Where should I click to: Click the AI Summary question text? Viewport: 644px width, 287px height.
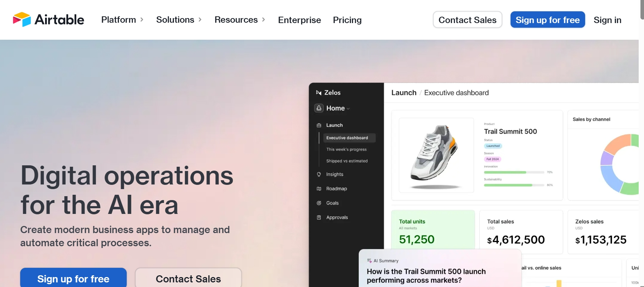tap(426, 276)
